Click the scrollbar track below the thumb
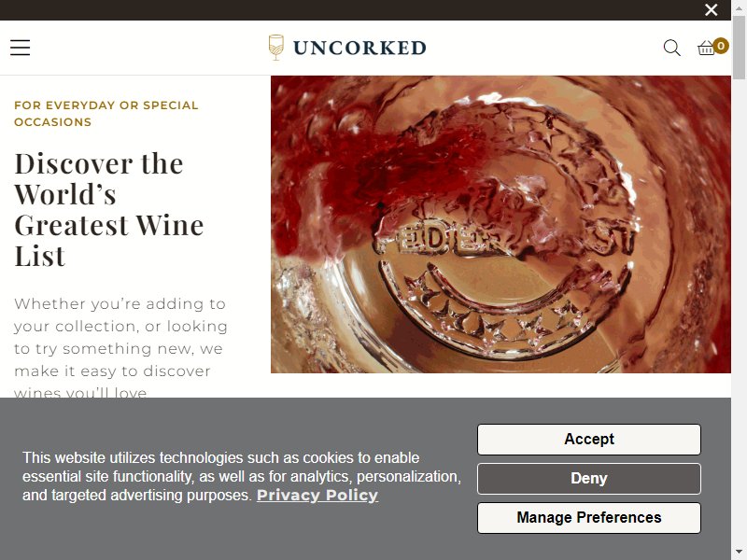 pos(739,310)
